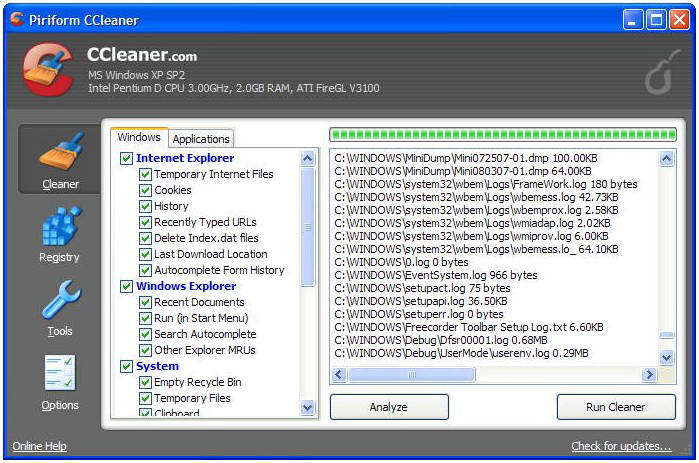Select the Dfsr00001.log 0.68MB line
Viewport: 699px width, 463px height.
(x=440, y=340)
